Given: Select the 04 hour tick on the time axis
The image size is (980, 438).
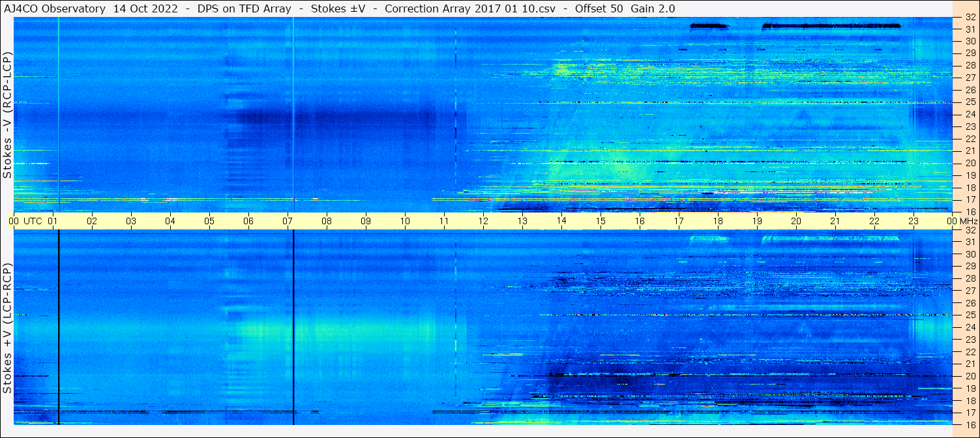Looking at the screenshot, I should [171, 221].
